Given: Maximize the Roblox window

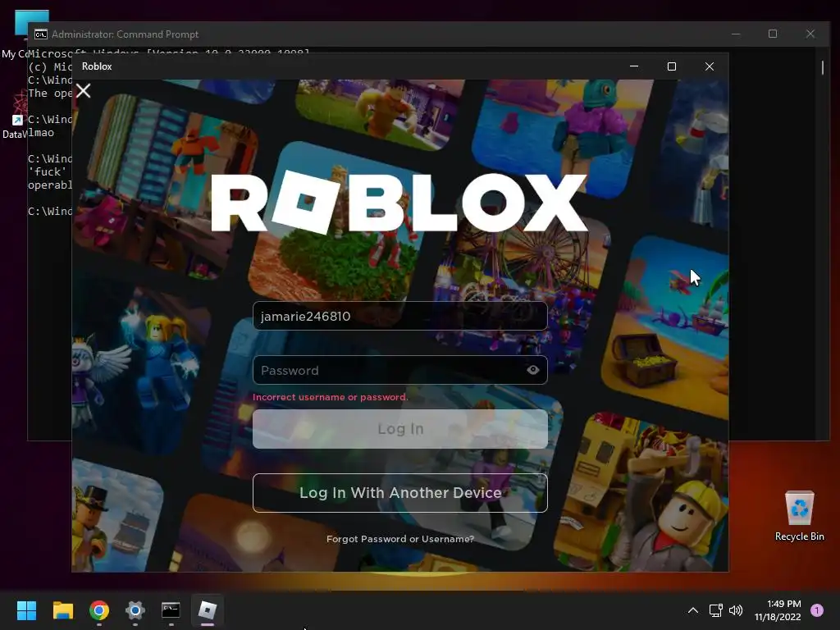Looking at the screenshot, I should pos(672,66).
